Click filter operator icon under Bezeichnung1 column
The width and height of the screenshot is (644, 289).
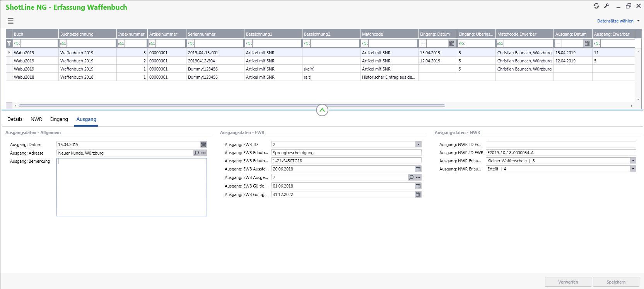click(249, 43)
